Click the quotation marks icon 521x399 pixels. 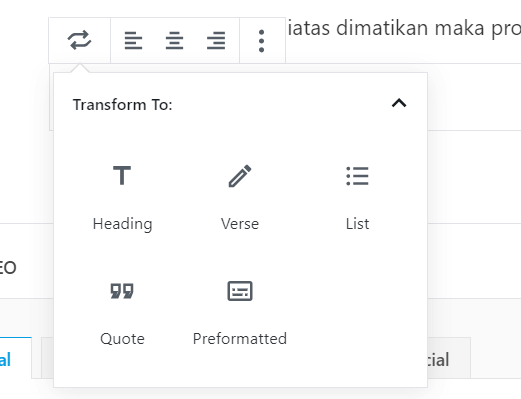[122, 291]
